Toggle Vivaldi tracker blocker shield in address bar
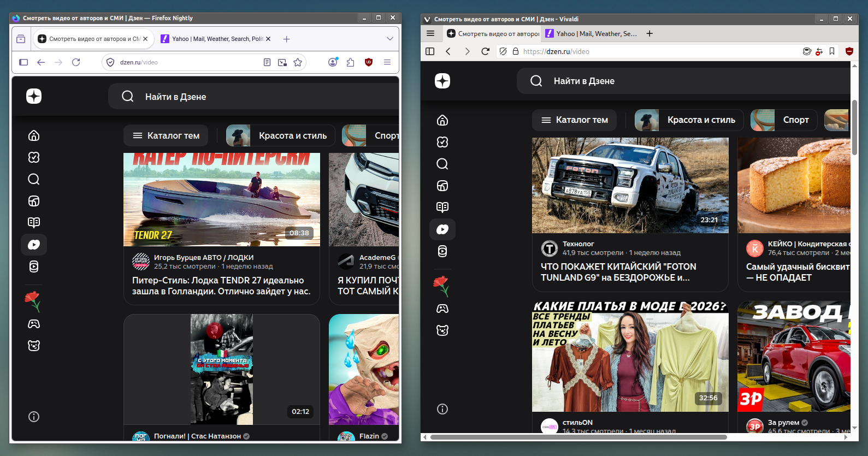This screenshot has width=868, height=456. [x=503, y=51]
